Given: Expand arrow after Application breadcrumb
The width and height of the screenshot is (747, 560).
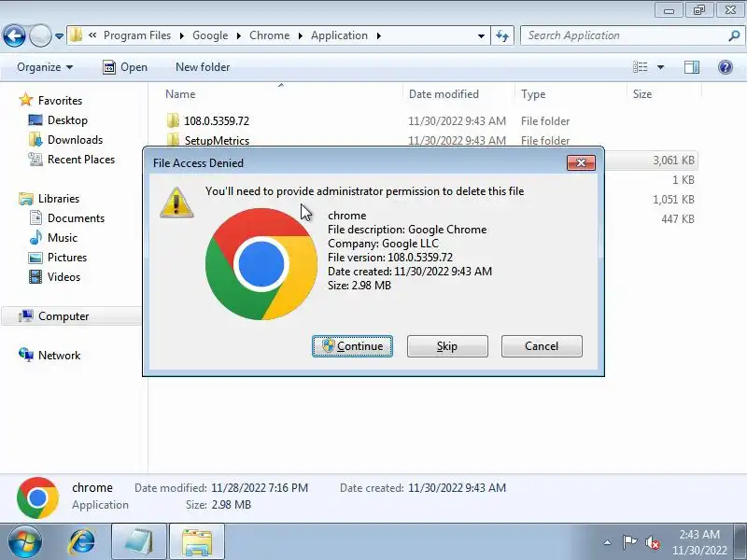Looking at the screenshot, I should click(379, 36).
